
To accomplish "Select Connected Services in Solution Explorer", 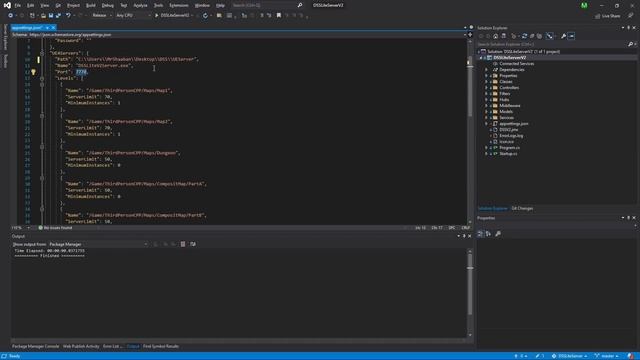I will pyautogui.click(x=516, y=64).
